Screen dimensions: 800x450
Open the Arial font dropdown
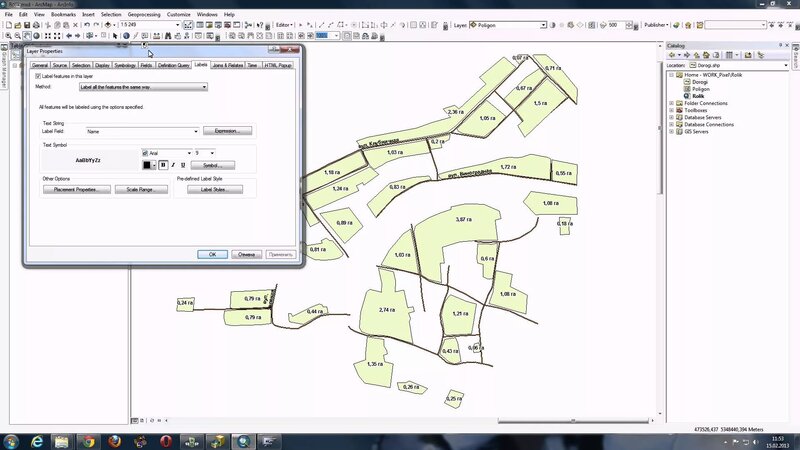[x=167, y=153]
